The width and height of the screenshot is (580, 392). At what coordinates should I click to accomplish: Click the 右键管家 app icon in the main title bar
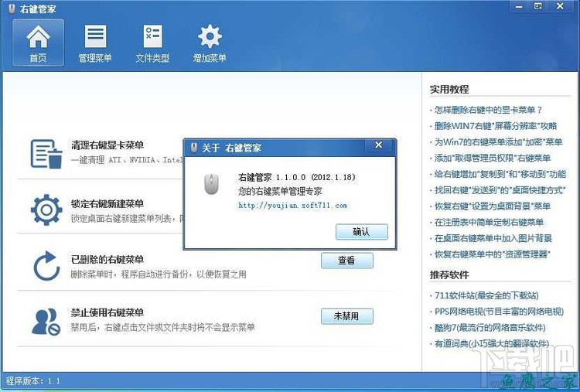[12, 9]
